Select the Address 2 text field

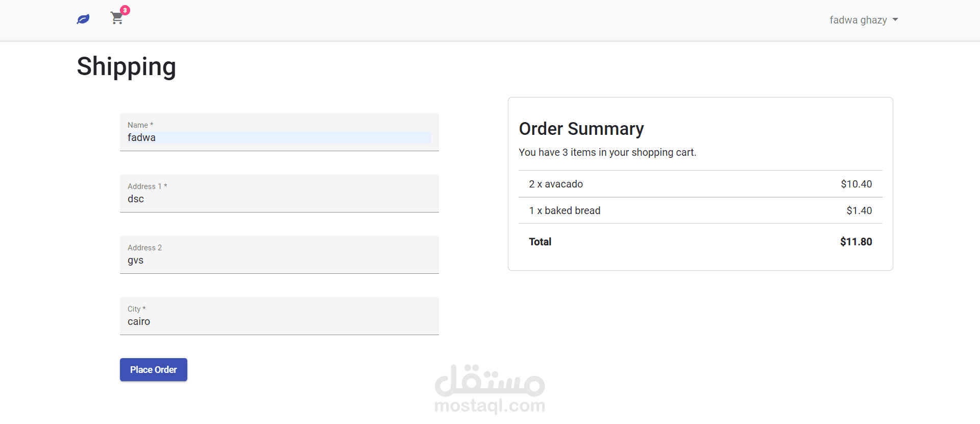279,260
